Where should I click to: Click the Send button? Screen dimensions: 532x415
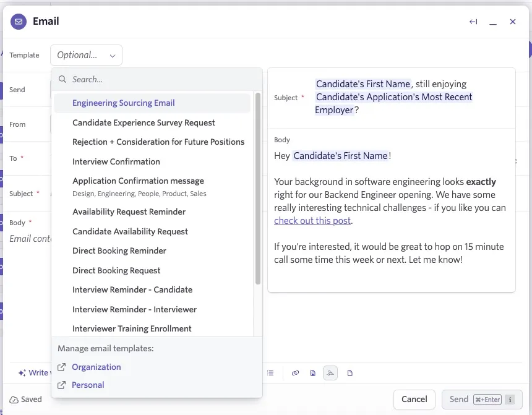coord(482,400)
